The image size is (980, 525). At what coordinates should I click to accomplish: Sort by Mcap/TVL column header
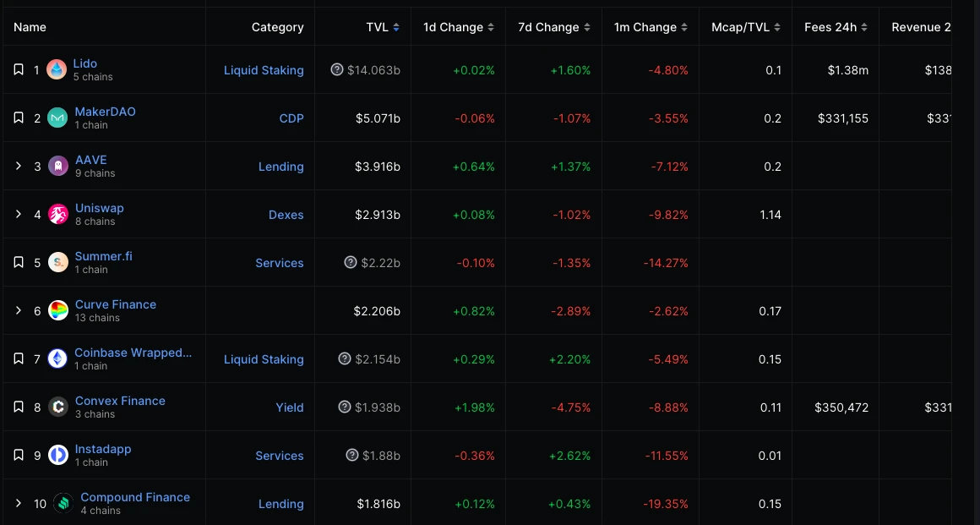pyautogui.click(x=745, y=27)
